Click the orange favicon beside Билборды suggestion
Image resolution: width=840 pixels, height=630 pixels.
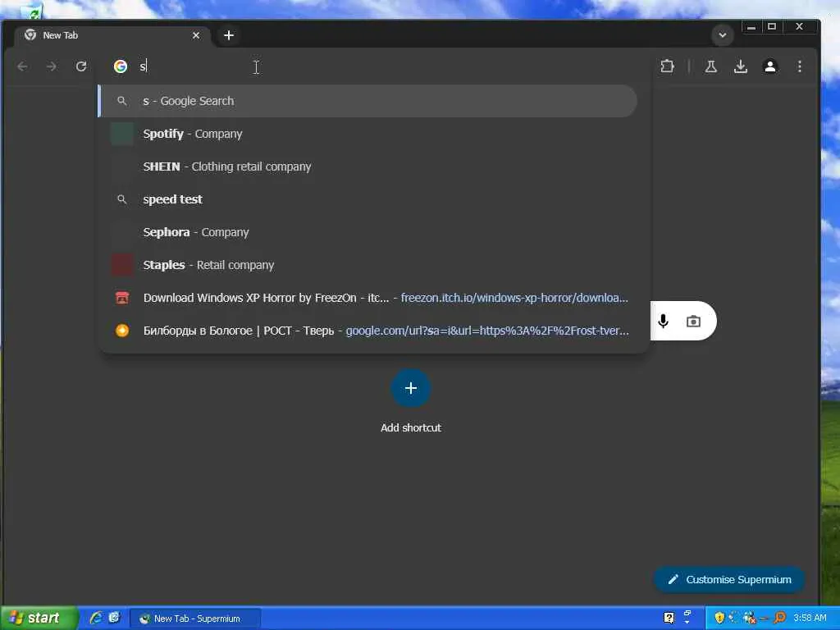[x=122, y=331]
